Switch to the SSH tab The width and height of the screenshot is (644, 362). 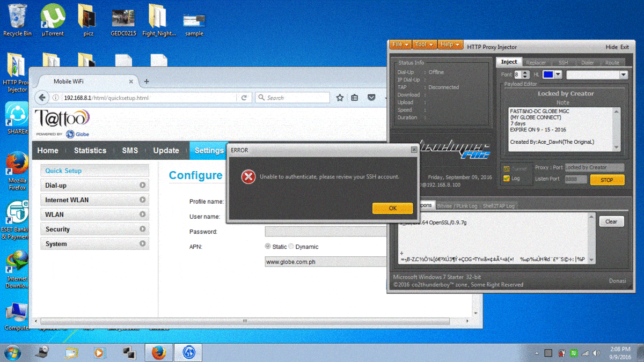(x=563, y=62)
